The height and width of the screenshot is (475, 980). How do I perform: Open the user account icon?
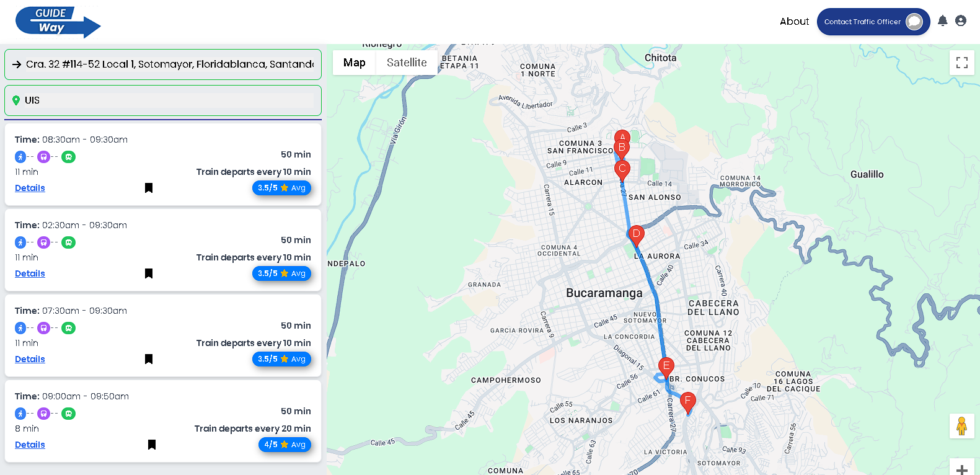point(961,21)
